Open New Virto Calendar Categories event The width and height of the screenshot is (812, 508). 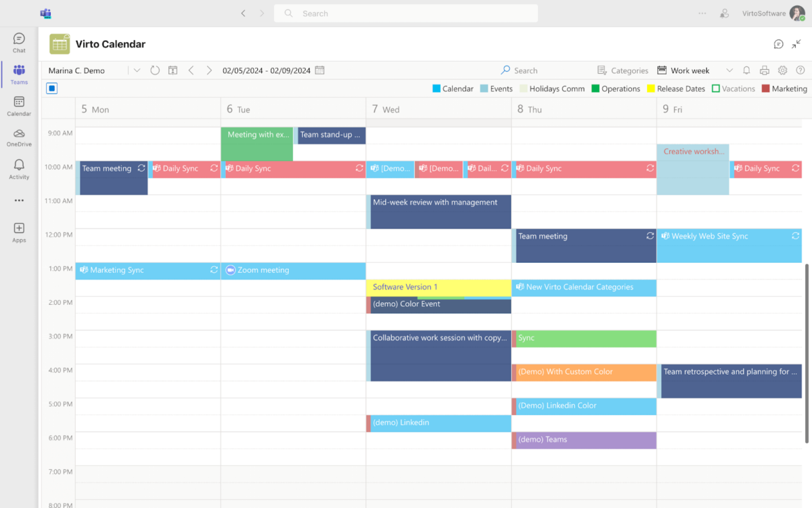[584, 287]
